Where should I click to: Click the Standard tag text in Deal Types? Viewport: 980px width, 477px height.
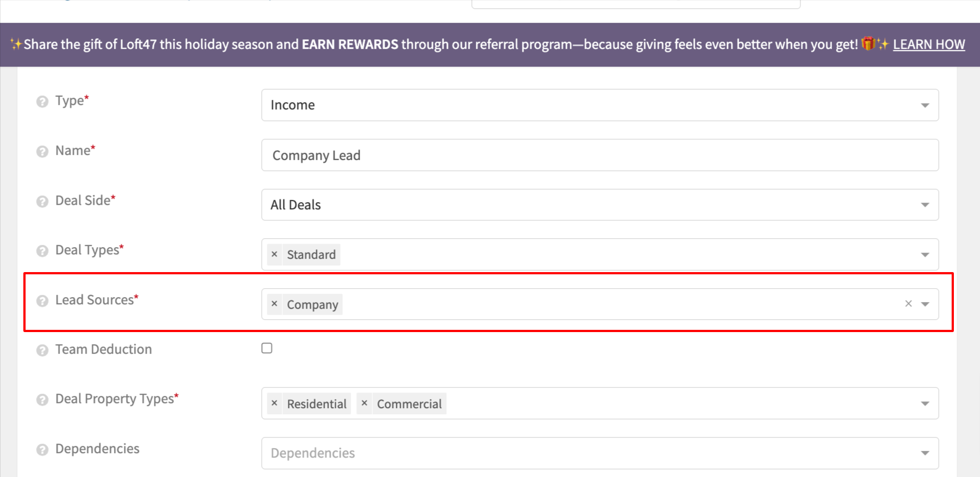click(311, 254)
